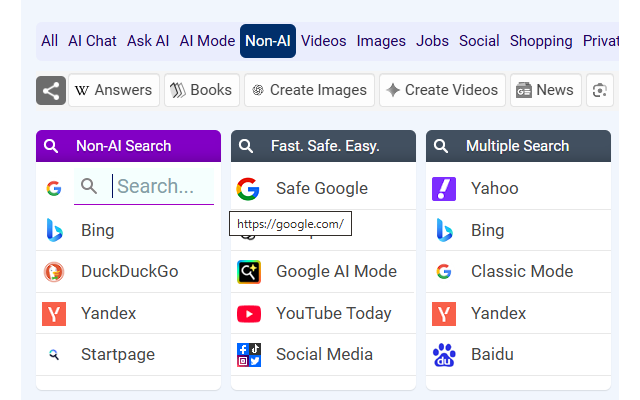Open the AI Chat tab
This screenshot has height=400, width=640.
pos(92,41)
